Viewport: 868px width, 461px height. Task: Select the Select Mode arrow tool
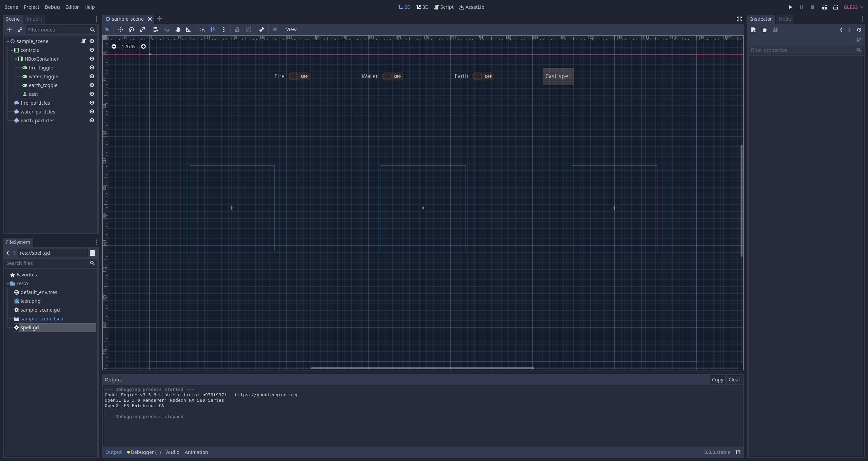coord(107,29)
